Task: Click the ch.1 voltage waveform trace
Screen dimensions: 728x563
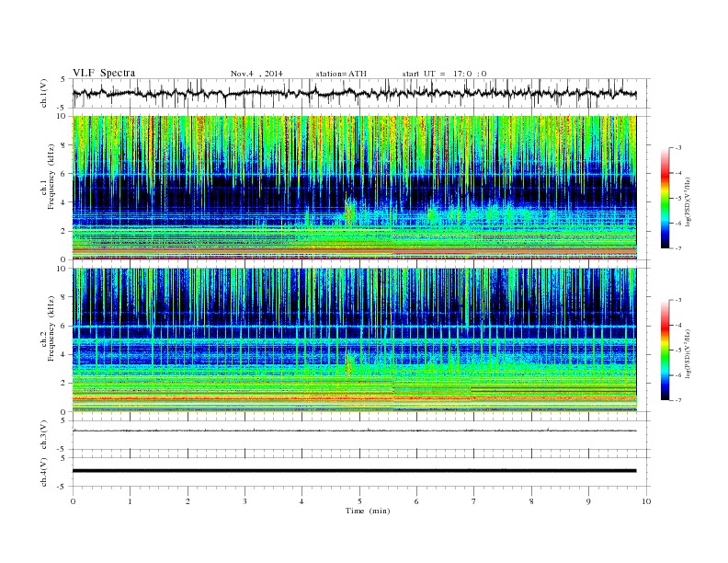Action: (x=354, y=93)
